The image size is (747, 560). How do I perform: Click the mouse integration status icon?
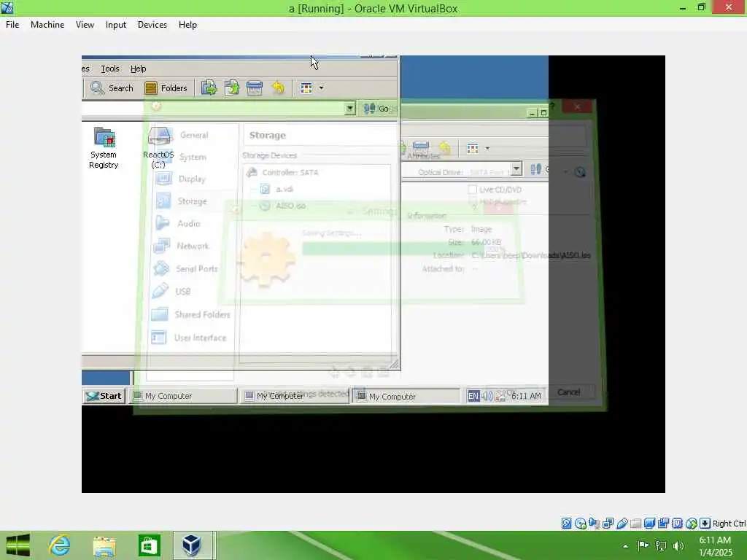692,524
